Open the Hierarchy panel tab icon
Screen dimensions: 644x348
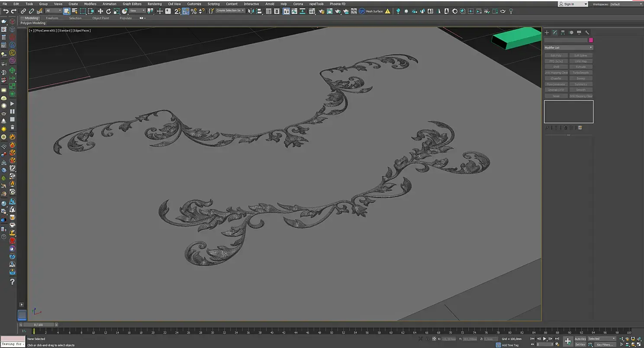563,33
